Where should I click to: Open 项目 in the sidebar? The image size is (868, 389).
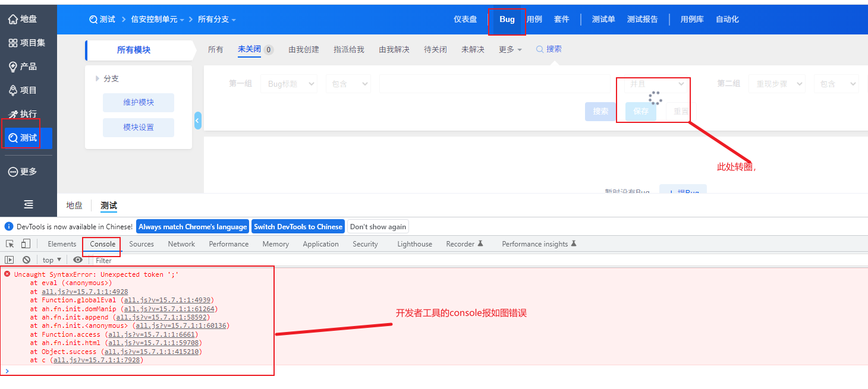(24, 90)
